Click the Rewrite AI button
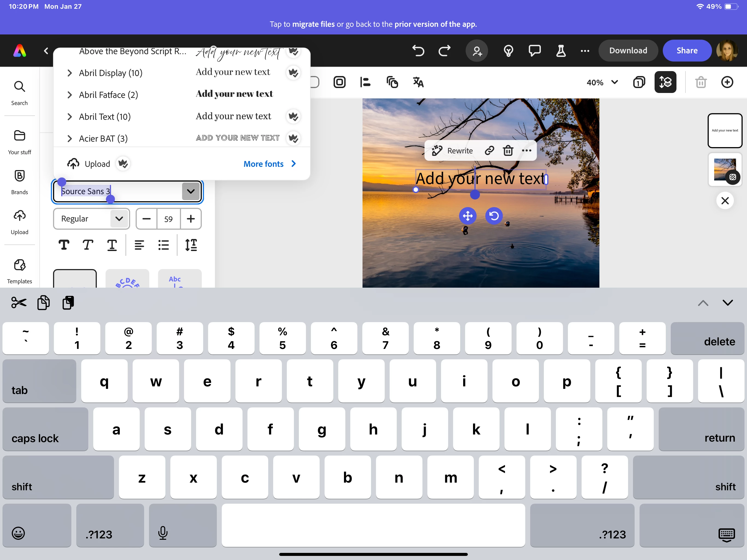747x560 pixels. pos(453,151)
